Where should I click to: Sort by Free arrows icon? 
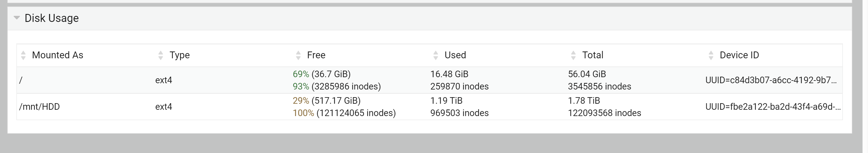coord(298,55)
